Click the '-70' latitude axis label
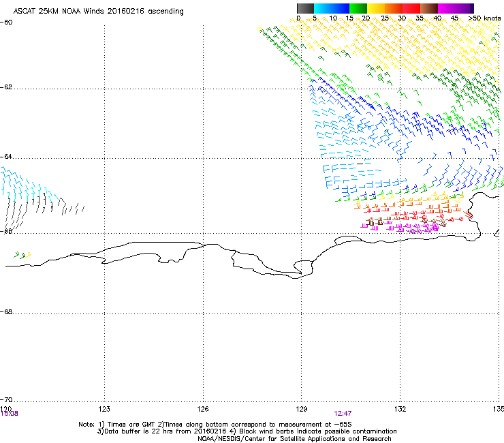This screenshot has height=443, width=504. pyautogui.click(x=6, y=399)
